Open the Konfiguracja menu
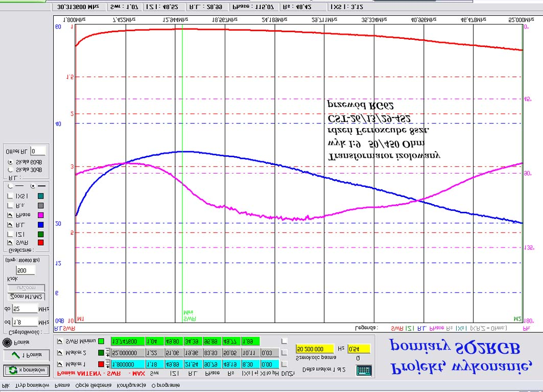 [132, 385]
